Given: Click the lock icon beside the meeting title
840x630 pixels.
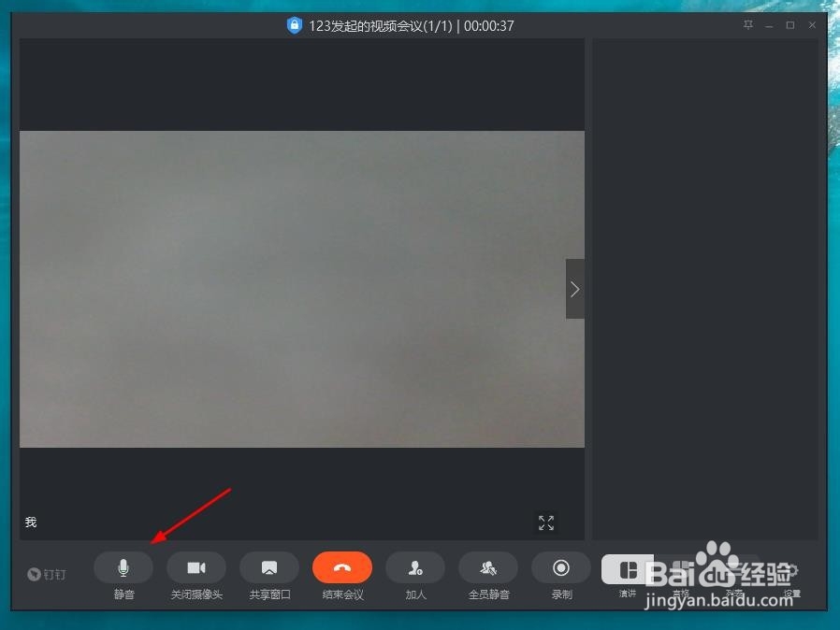Looking at the screenshot, I should (x=295, y=25).
